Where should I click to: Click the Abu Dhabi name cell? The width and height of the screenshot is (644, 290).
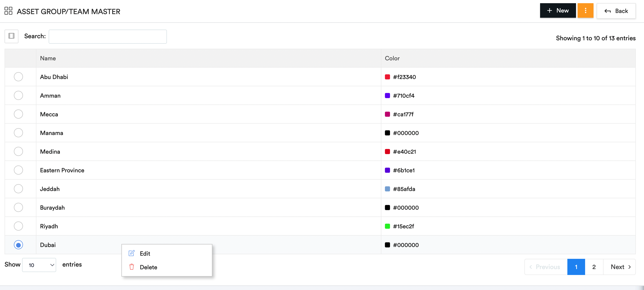[209, 77]
